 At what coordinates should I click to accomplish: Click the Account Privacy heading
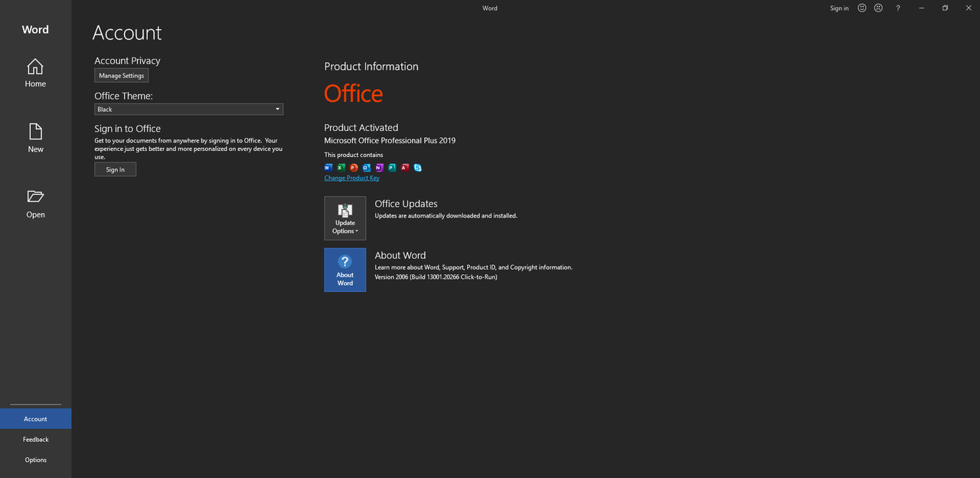click(127, 61)
